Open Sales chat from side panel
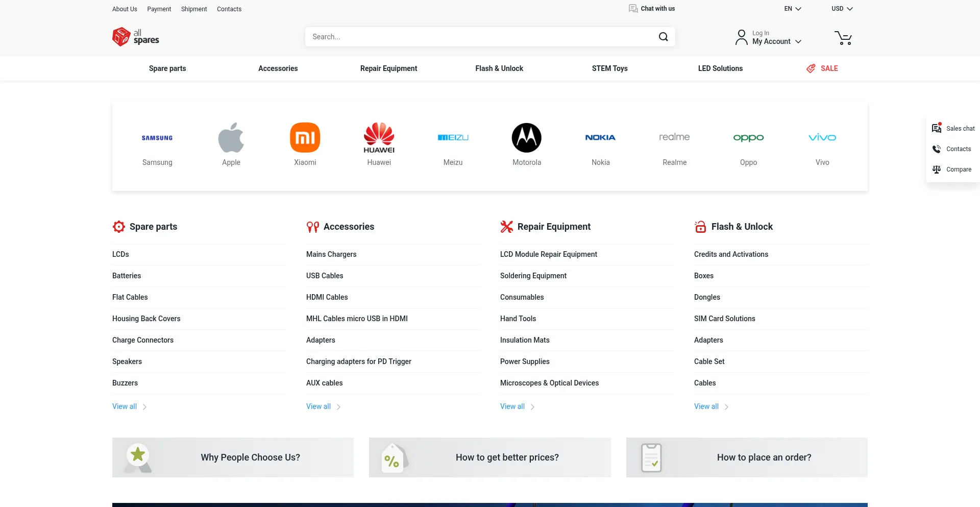The height and width of the screenshot is (507, 980). [x=953, y=129]
